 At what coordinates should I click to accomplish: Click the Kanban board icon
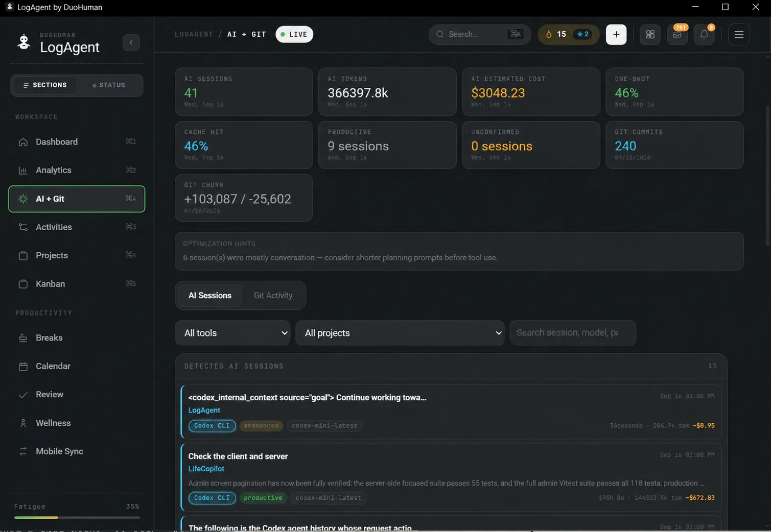(23, 284)
